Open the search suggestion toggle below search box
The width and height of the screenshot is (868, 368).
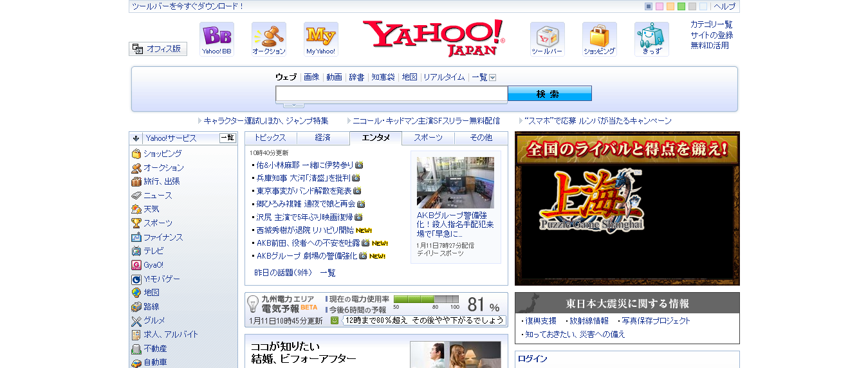pyautogui.click(x=293, y=105)
